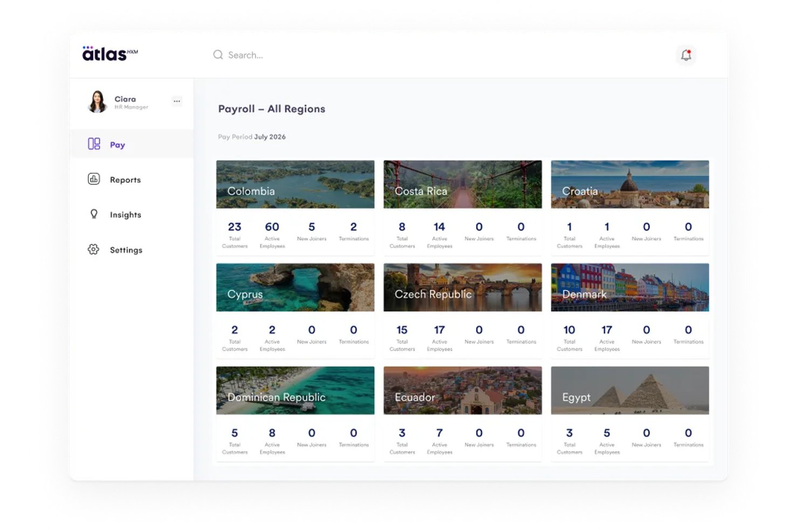The width and height of the screenshot is (798, 532).
Task: Click Colombia's 2 Terminations value
Action: pos(354,227)
